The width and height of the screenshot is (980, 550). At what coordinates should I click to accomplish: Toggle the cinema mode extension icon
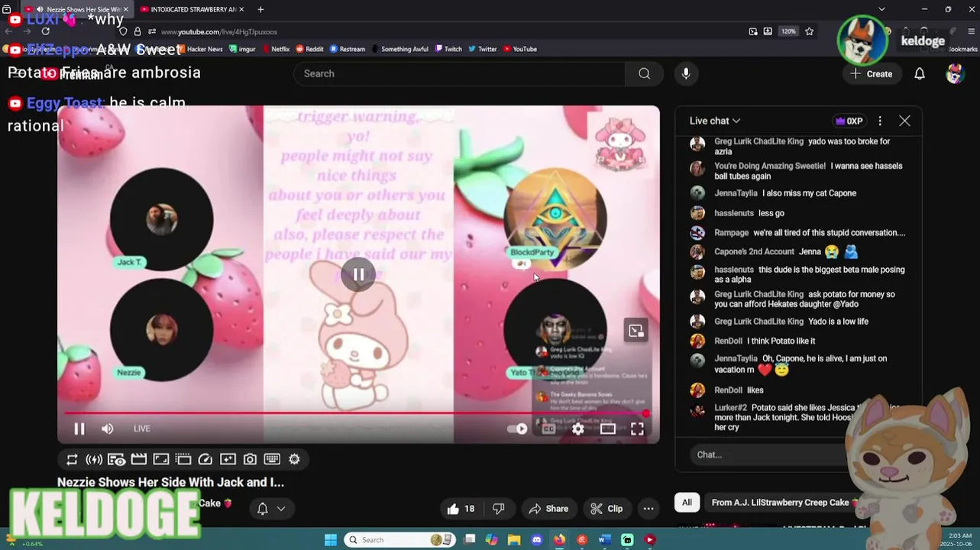[116, 459]
